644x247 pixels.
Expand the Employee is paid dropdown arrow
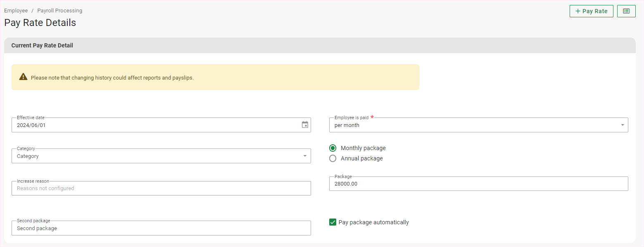(x=623, y=125)
